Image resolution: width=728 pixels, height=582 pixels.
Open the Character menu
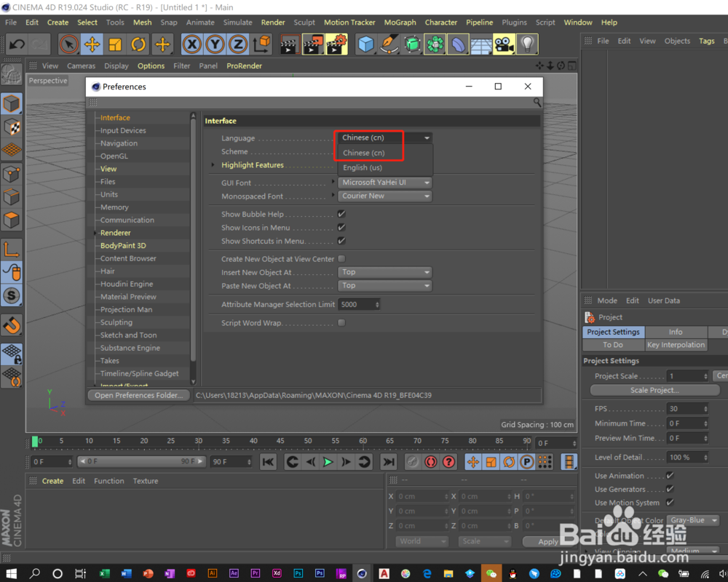440,23
